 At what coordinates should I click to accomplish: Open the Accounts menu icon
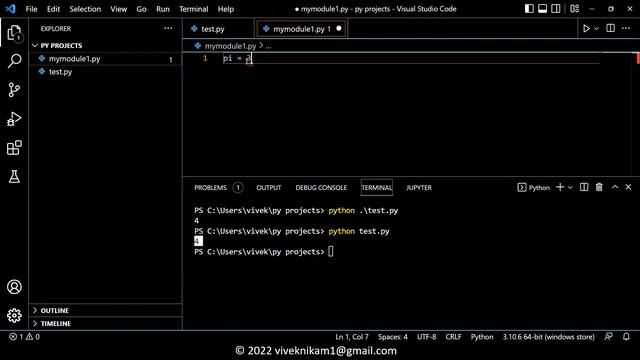click(x=14, y=287)
